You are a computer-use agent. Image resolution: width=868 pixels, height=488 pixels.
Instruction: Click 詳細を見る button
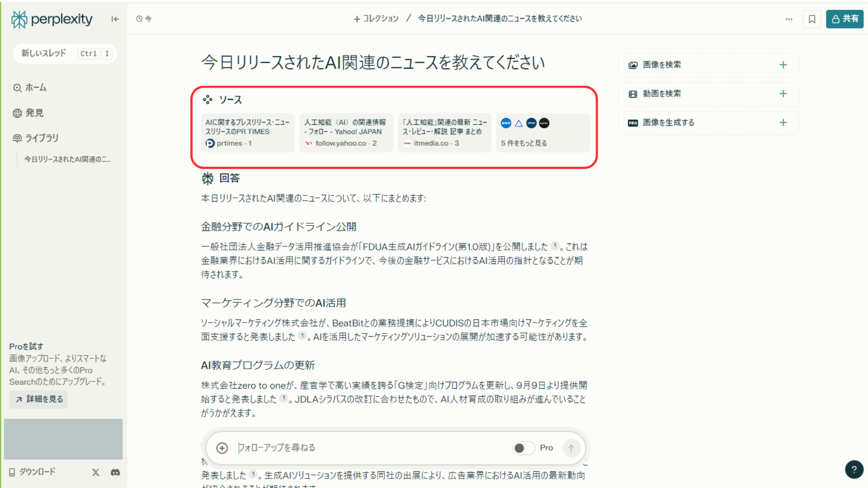pyautogui.click(x=38, y=399)
